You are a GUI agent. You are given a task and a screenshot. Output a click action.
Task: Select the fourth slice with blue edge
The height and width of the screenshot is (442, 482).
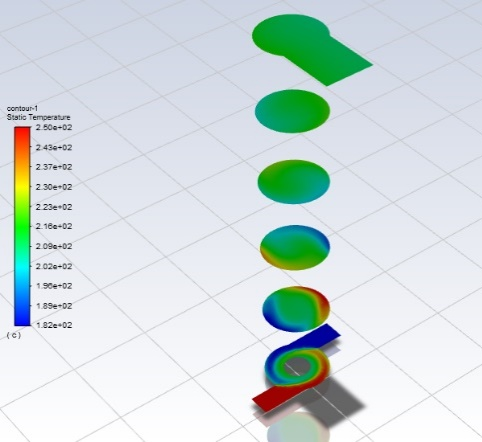[x=295, y=248]
